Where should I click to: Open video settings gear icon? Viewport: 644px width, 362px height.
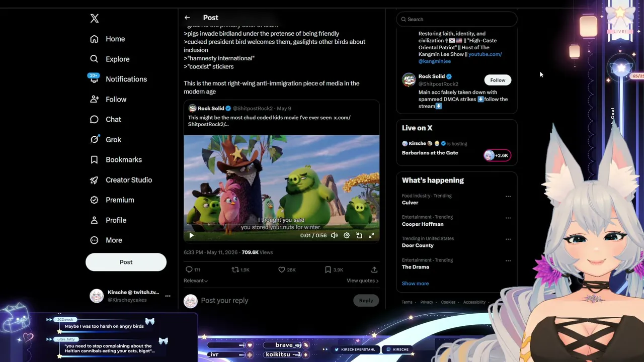tap(347, 235)
